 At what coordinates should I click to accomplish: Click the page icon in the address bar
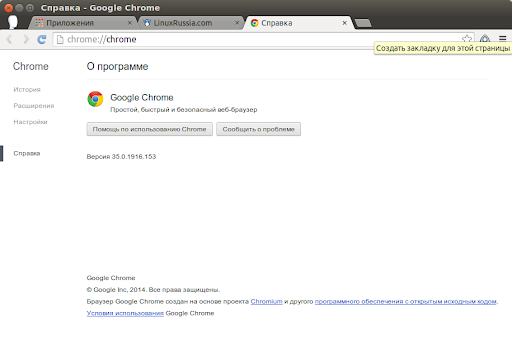tap(60, 39)
